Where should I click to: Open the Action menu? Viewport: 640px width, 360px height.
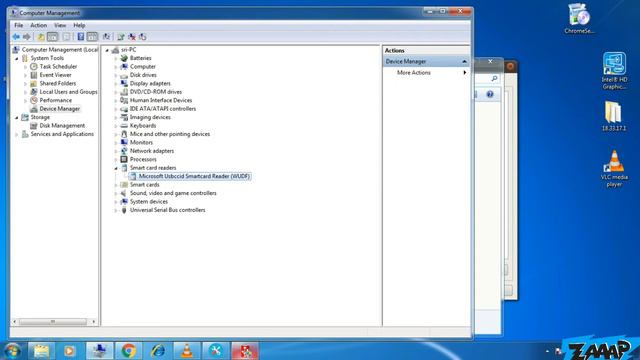coord(38,25)
